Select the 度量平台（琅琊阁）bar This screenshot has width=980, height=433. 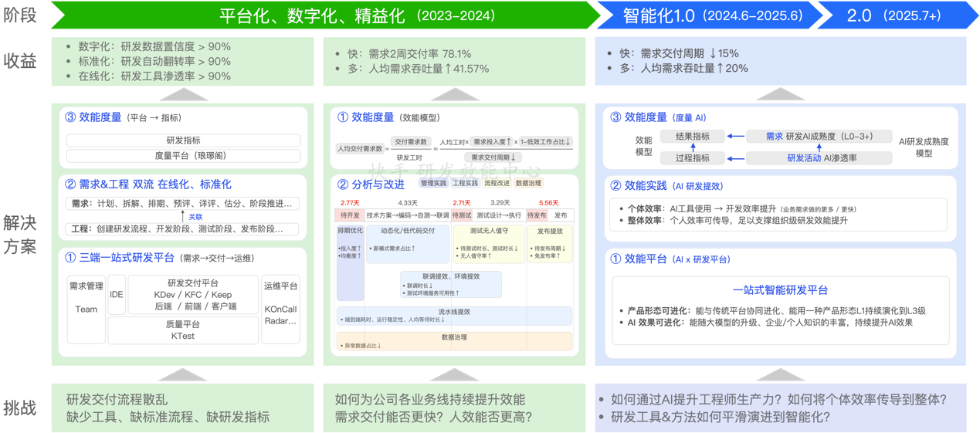(x=183, y=156)
